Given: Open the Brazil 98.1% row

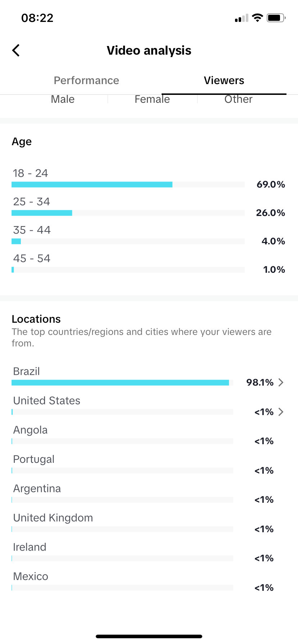Looking at the screenshot, I should click(x=148, y=377).
